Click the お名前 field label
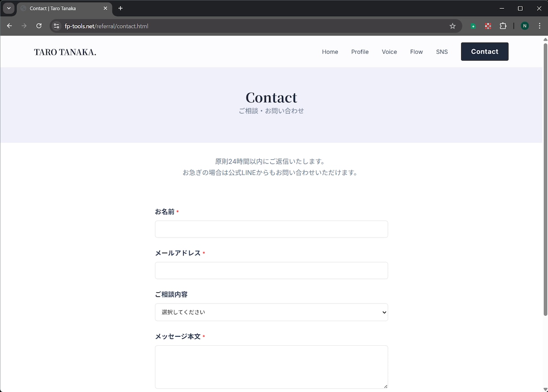 tap(165, 212)
